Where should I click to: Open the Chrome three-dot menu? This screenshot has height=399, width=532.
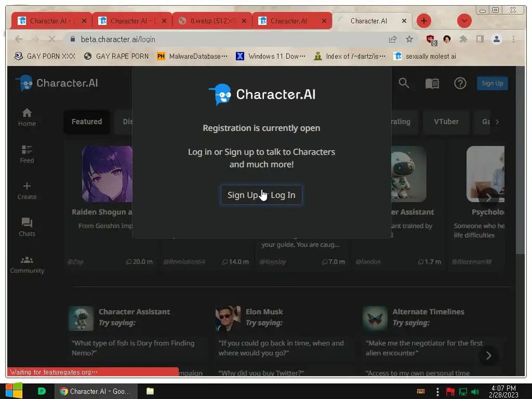pyautogui.click(x=513, y=39)
